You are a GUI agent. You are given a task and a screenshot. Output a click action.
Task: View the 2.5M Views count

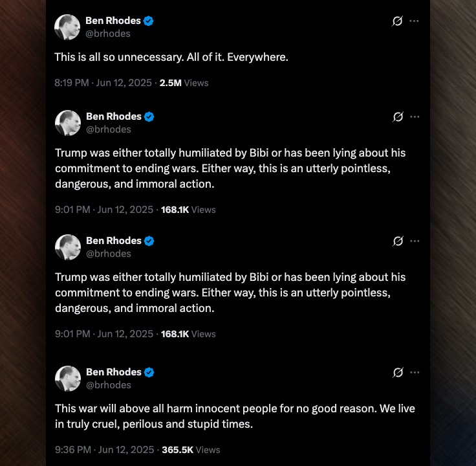[184, 83]
